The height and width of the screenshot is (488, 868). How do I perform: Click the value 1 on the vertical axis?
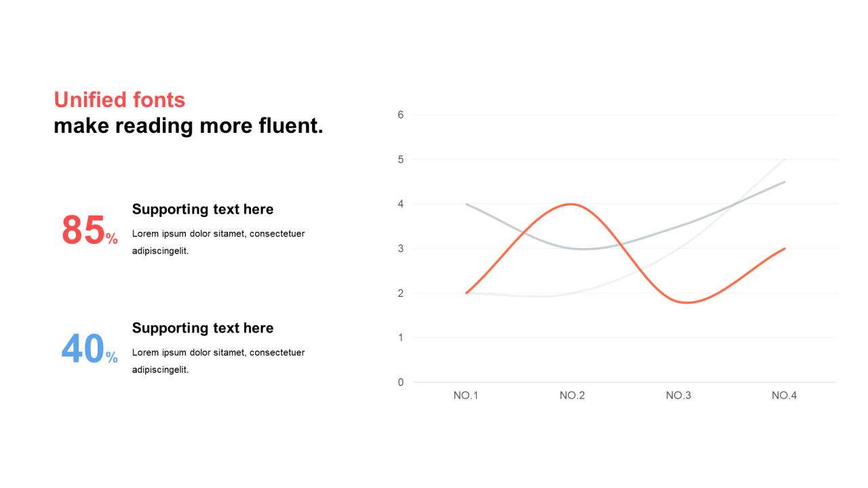tap(401, 338)
